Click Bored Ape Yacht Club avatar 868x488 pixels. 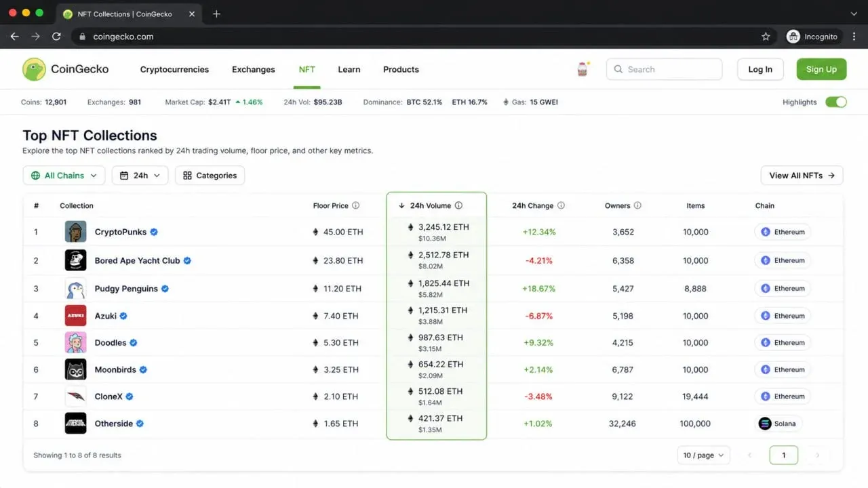pos(75,260)
